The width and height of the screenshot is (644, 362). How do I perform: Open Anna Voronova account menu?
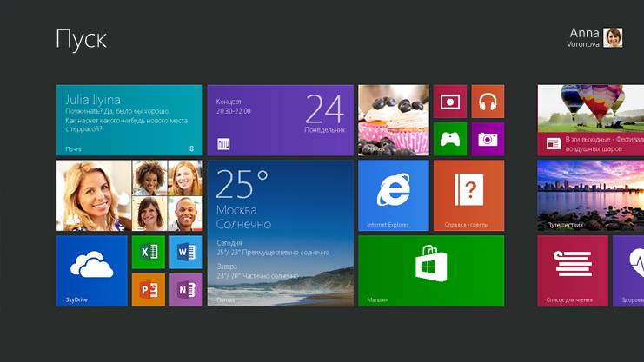[x=596, y=37]
